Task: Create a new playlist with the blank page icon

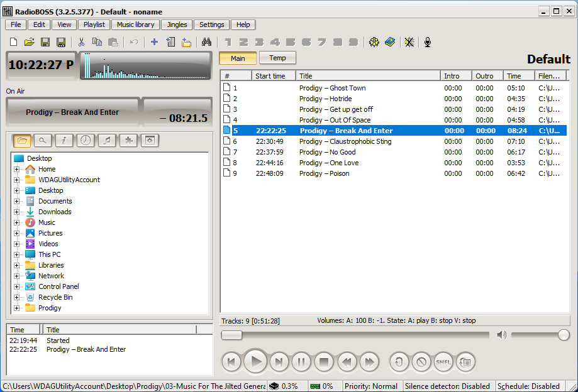Action: (14, 42)
